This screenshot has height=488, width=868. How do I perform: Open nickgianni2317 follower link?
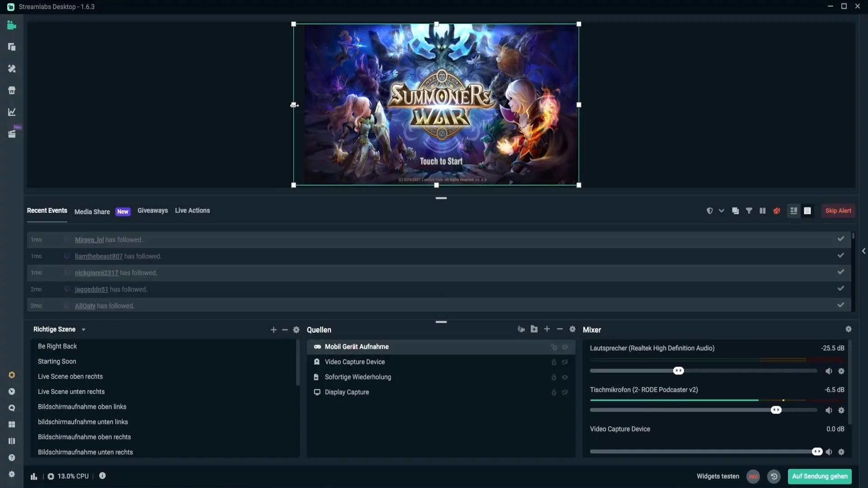pyautogui.click(x=96, y=273)
